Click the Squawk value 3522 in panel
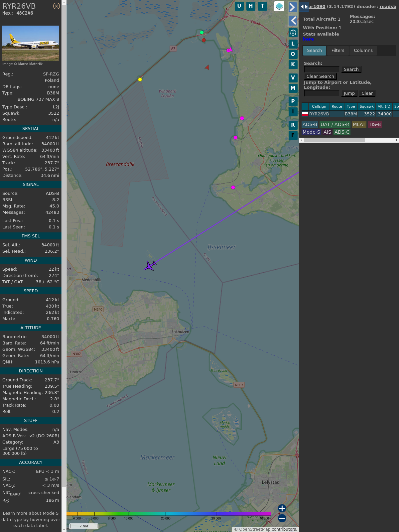Viewport: 399px width, 532px height. tap(54, 113)
